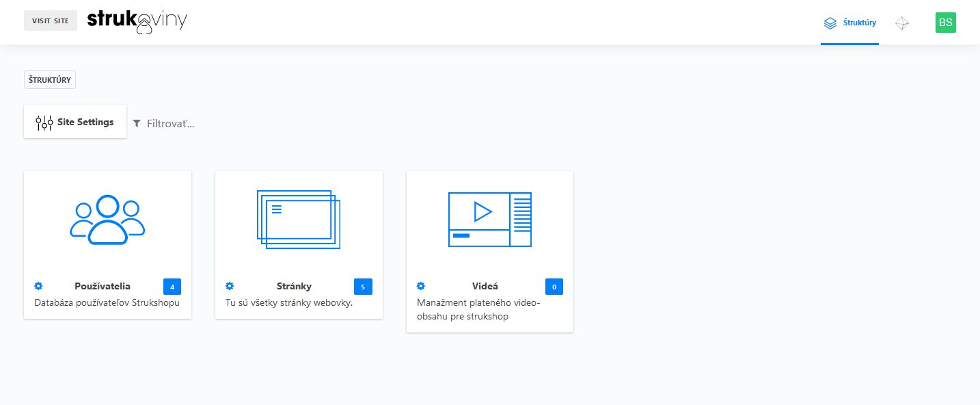980x405 pixels.
Task: Open the Používatelia users group thumbnail
Action: [x=107, y=220]
